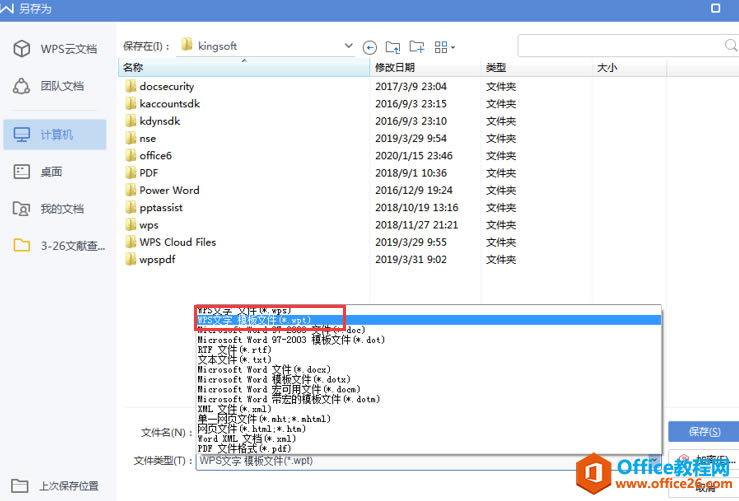This screenshot has width=739, height=501.
Task: Choose WPS文字 模板文件(*.wpt) file type
Action: coord(428,320)
